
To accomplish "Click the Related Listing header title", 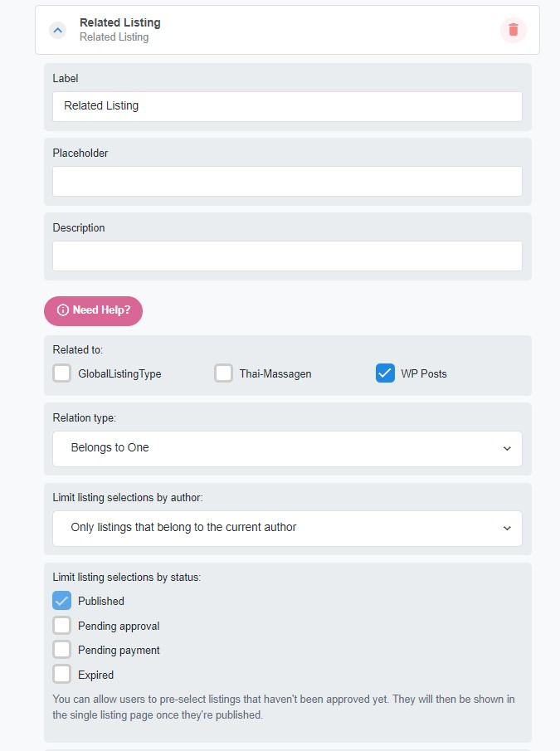I will click(x=120, y=22).
